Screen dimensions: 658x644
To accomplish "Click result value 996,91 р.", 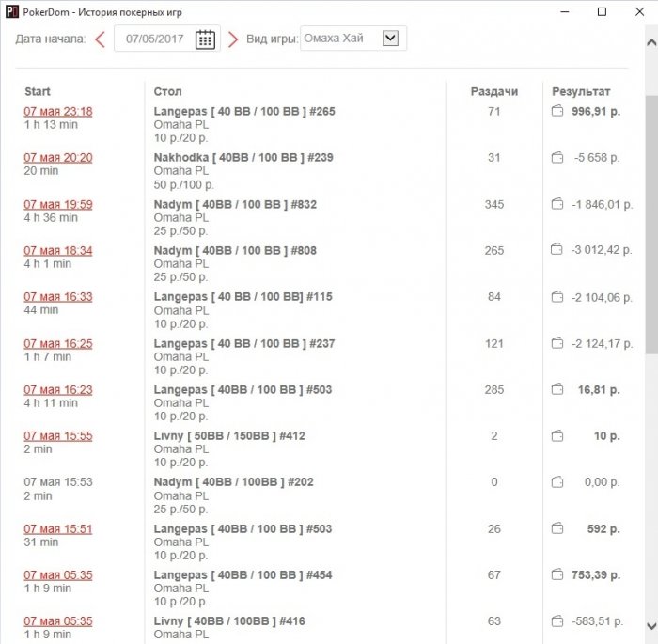I will pyautogui.click(x=596, y=112).
